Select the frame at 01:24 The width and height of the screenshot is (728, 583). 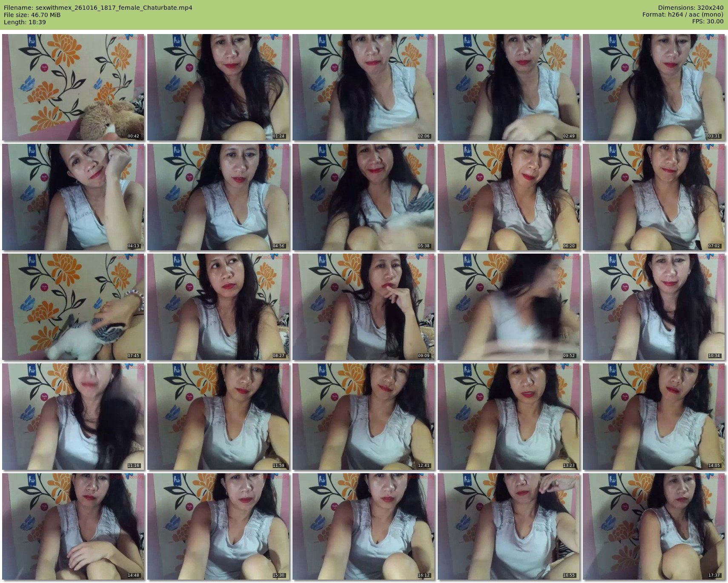[x=218, y=87]
